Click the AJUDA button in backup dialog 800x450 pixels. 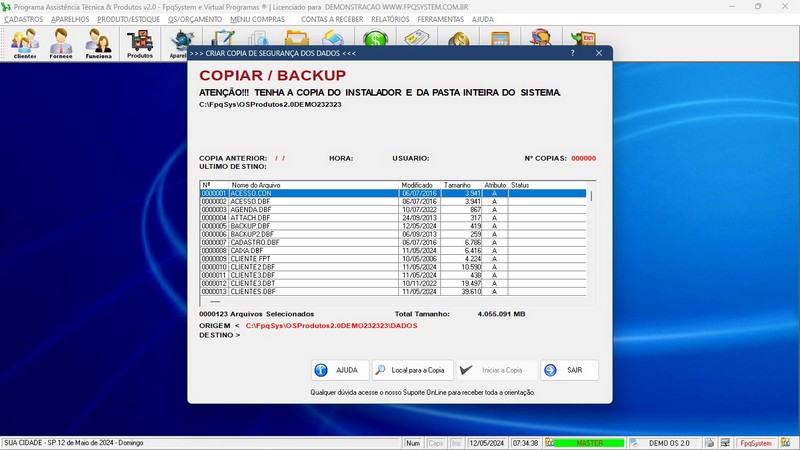tap(340, 370)
